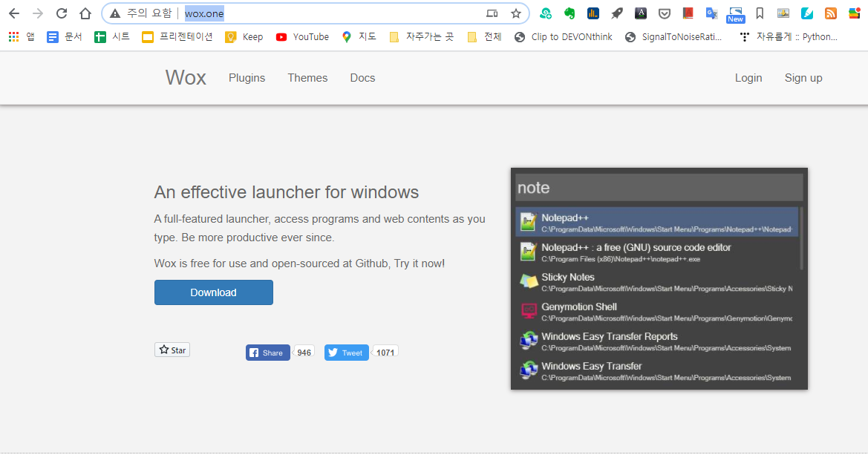Open the orange RSS feed extension
This screenshot has height=455, width=868.
tap(831, 13)
